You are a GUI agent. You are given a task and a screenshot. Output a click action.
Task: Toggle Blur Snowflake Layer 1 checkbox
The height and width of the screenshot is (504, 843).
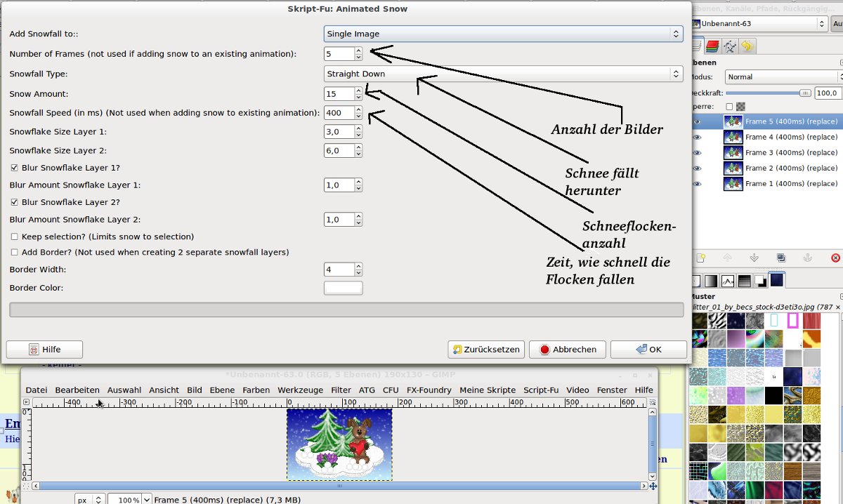pyautogui.click(x=15, y=168)
